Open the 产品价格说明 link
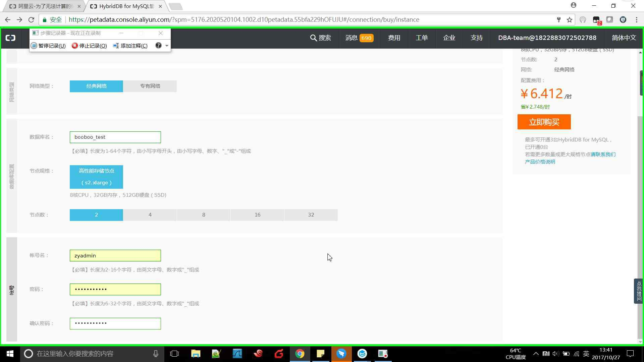Image resolution: width=644 pixels, height=362 pixels. (540, 162)
